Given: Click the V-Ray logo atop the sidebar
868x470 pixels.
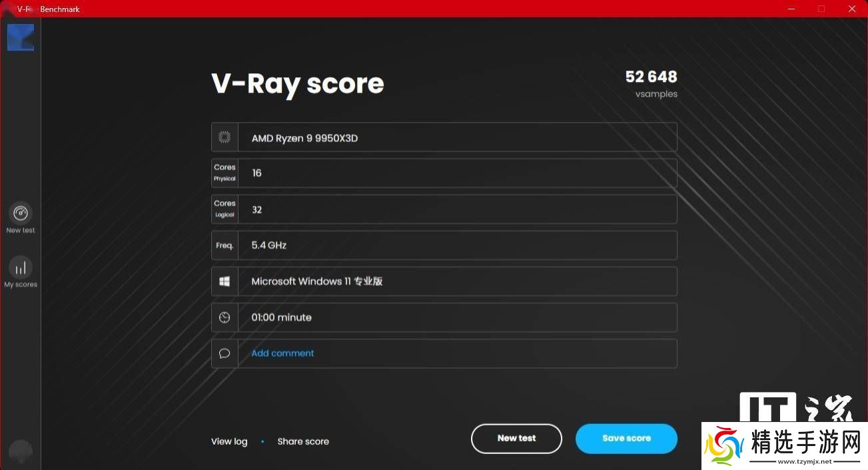Looking at the screenshot, I should click(x=21, y=37).
